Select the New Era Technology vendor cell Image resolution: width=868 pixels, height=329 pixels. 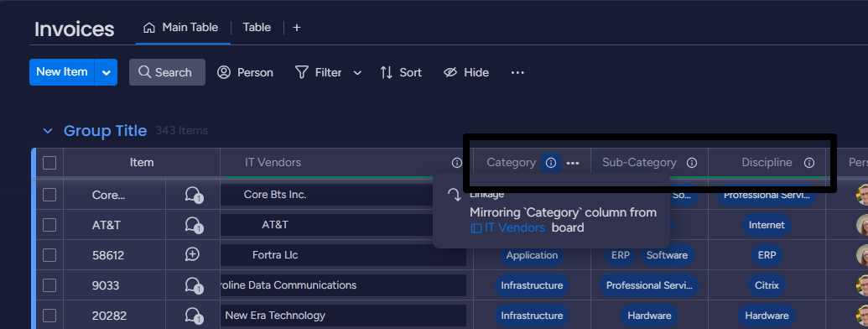343,316
